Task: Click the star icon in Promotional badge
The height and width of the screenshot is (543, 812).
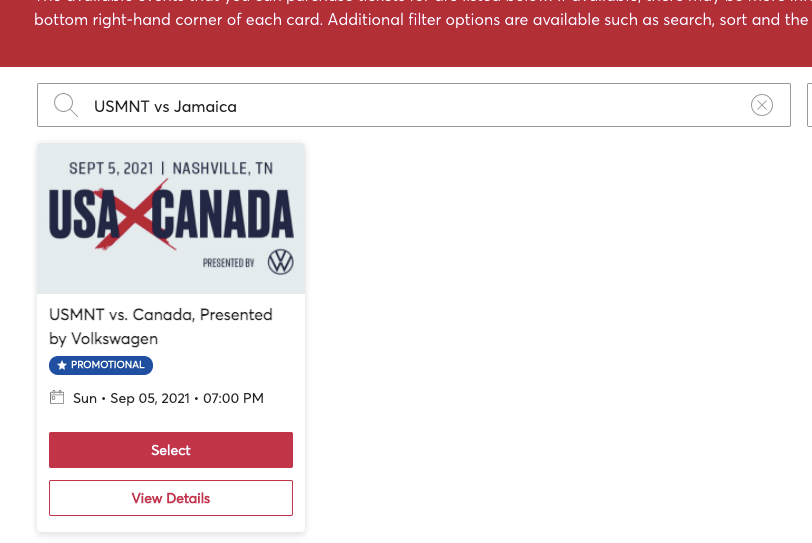Action: point(62,365)
